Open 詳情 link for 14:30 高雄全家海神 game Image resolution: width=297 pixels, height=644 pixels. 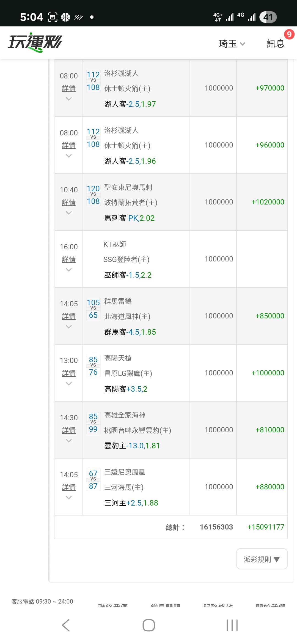tap(69, 430)
